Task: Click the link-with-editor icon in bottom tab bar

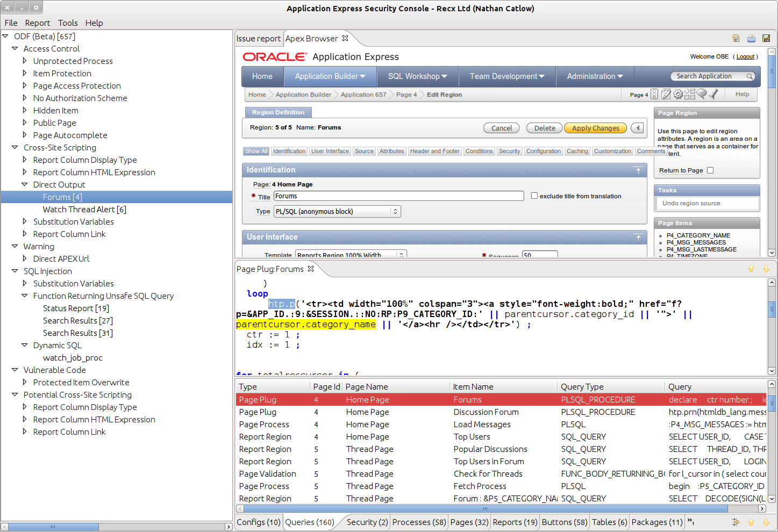Action: point(736,522)
